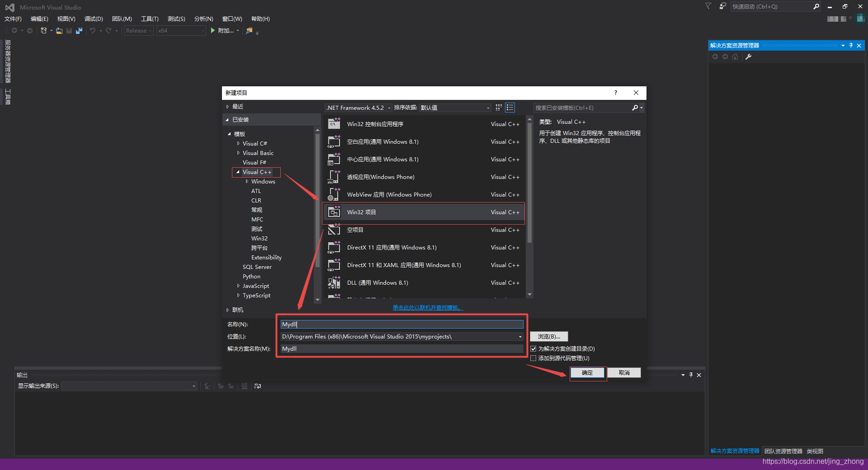The width and height of the screenshot is (868, 470).
Task: Expand the 最近 section
Action: click(x=227, y=106)
